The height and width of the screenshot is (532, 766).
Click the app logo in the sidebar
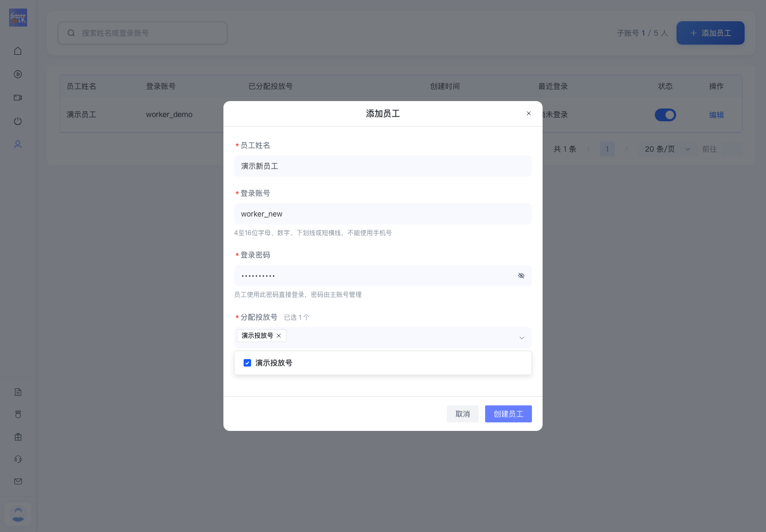[x=18, y=18]
